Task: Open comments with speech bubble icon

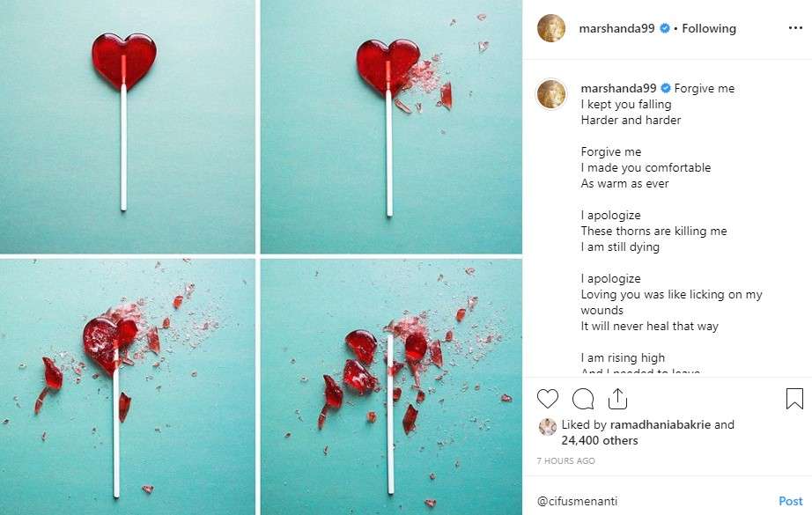Action: coord(583,399)
